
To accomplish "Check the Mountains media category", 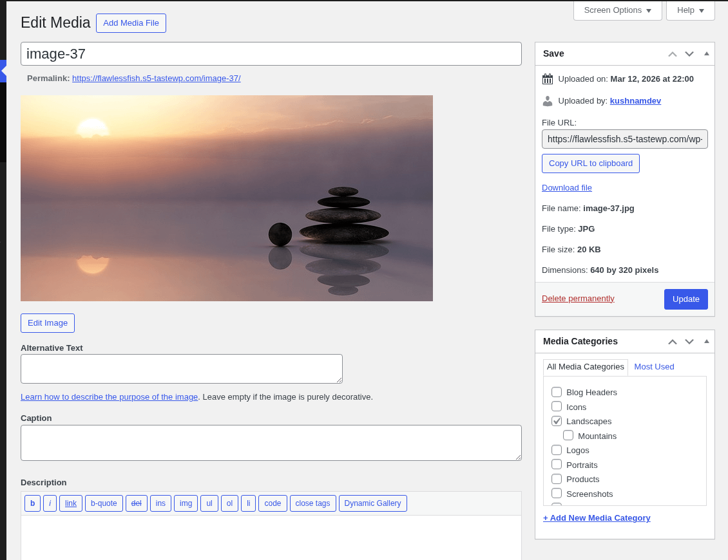I will [x=568, y=435].
